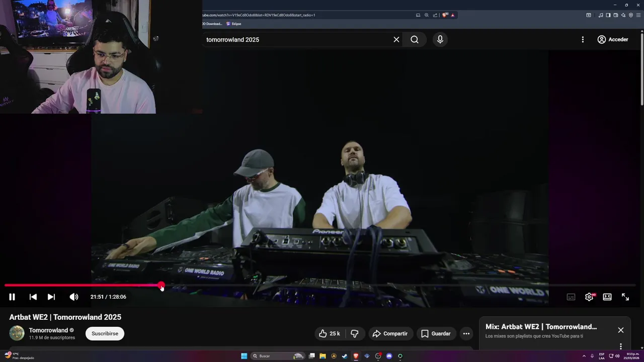Open Task View on the taskbar
The image size is (644, 362).
pos(312,356)
